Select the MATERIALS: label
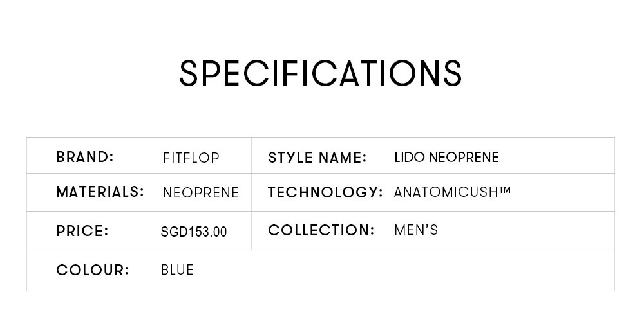Image resolution: width=644 pixels, height=319 pixels. pyautogui.click(x=100, y=192)
